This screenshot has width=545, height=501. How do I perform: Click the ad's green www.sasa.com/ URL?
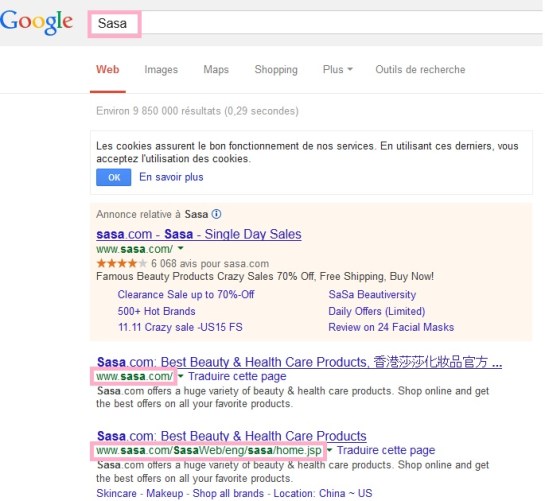coord(135,249)
